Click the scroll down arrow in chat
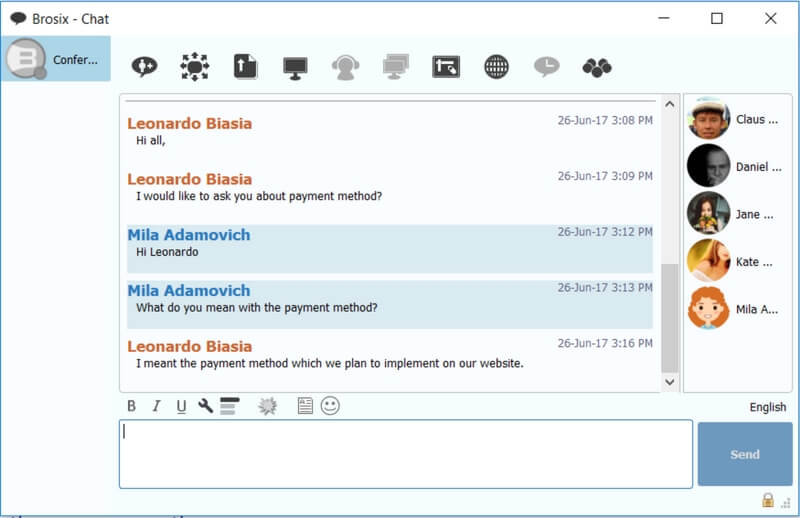The height and width of the screenshot is (518, 800). point(670,382)
